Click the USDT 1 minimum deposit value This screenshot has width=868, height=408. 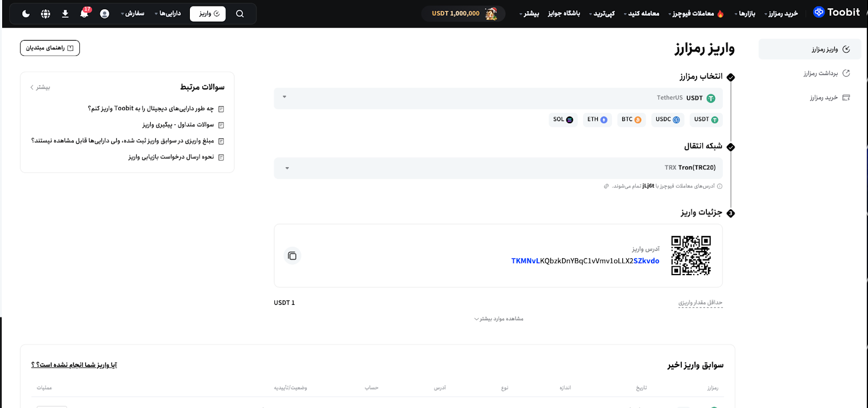(x=284, y=303)
